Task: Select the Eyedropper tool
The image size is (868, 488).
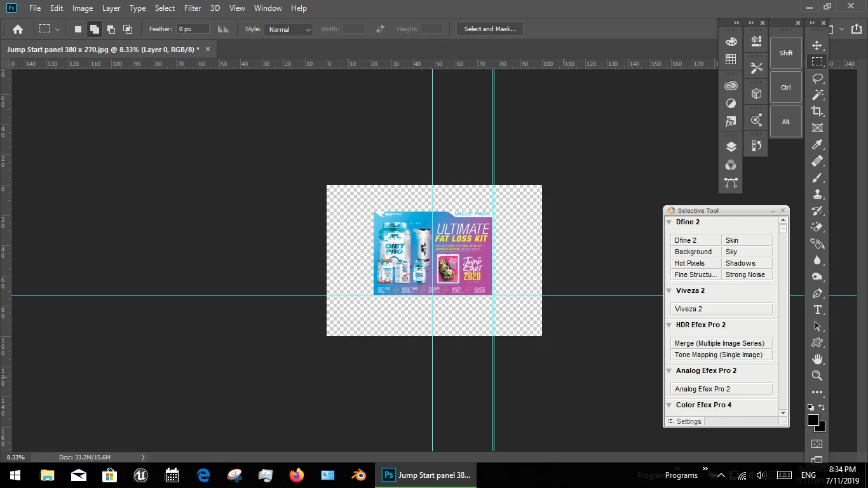Action: pyautogui.click(x=817, y=144)
